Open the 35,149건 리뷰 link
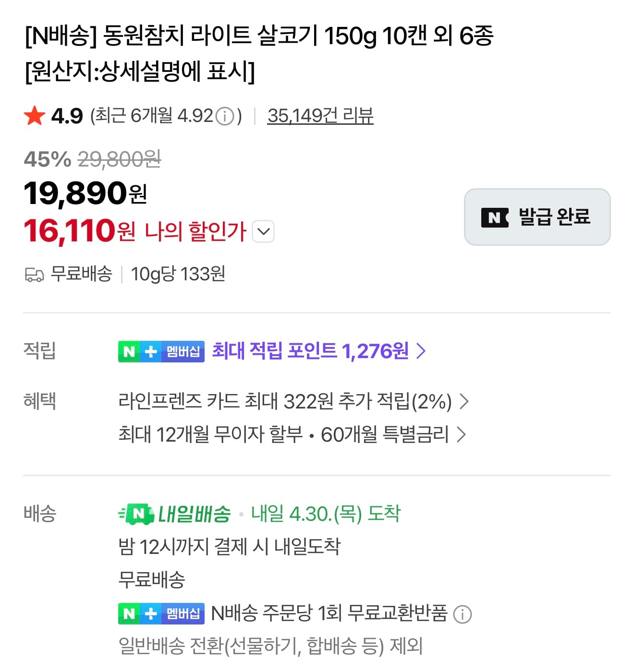 [x=320, y=116]
